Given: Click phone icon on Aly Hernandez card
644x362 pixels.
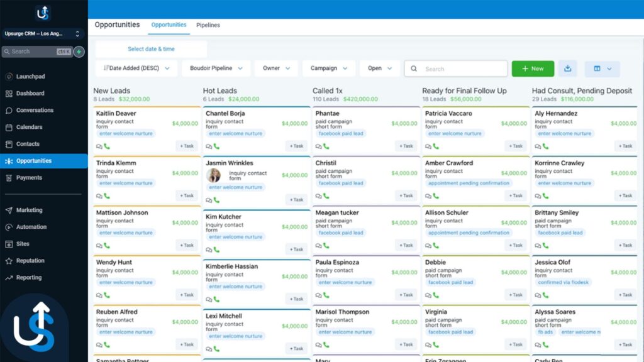Looking at the screenshot, I should tap(545, 146).
